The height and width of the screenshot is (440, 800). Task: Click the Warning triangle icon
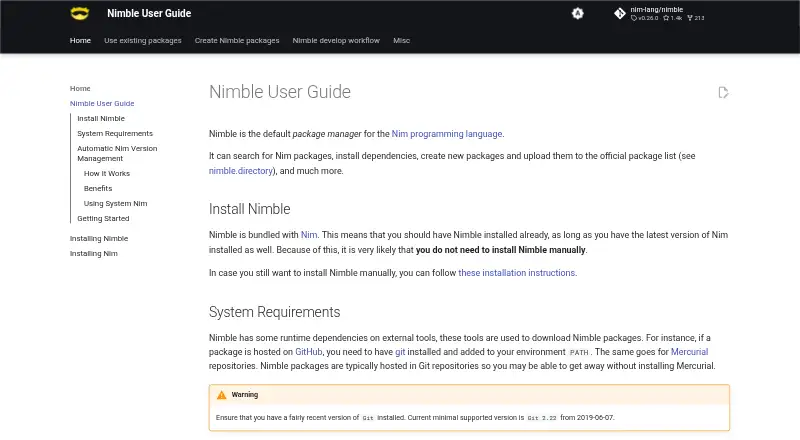[221, 395]
